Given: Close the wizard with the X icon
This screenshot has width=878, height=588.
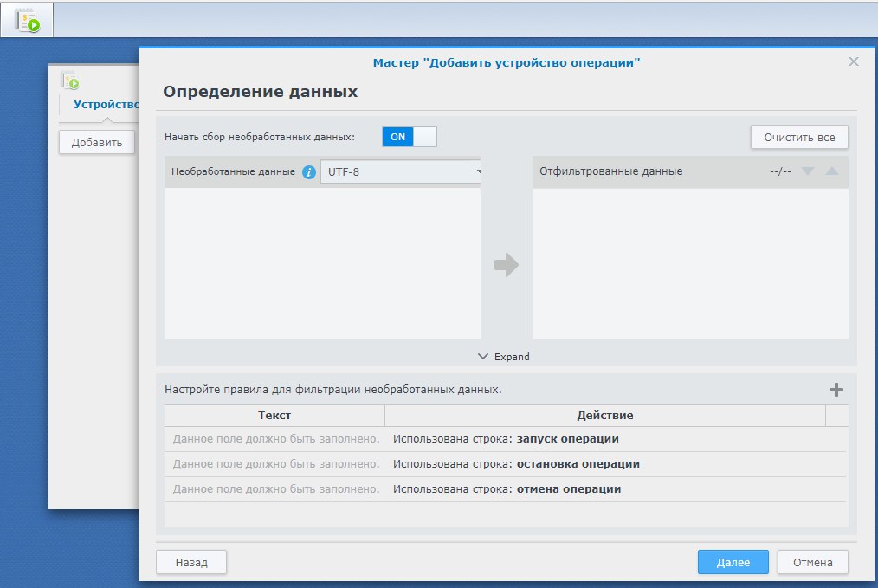Looking at the screenshot, I should [854, 61].
